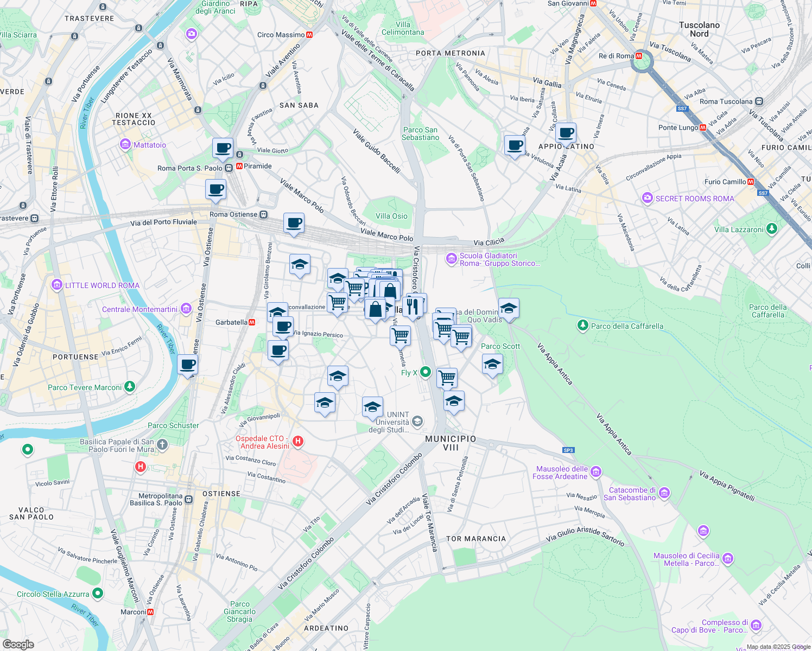Viewport: 812px width, 651px height.
Task: Open the Catacombe di San Sebastiano monument marker
Action: click(x=663, y=493)
